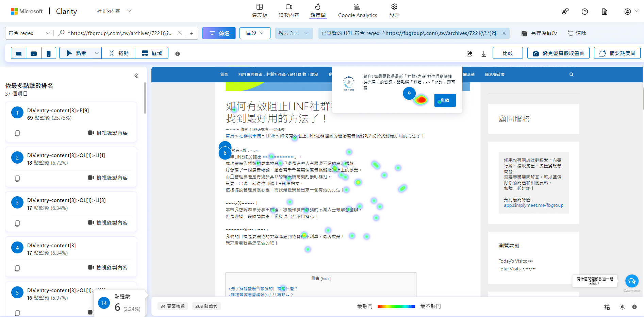This screenshot has width=644, height=317.
Task: Open the help question mark icon
Action: (x=585, y=11)
